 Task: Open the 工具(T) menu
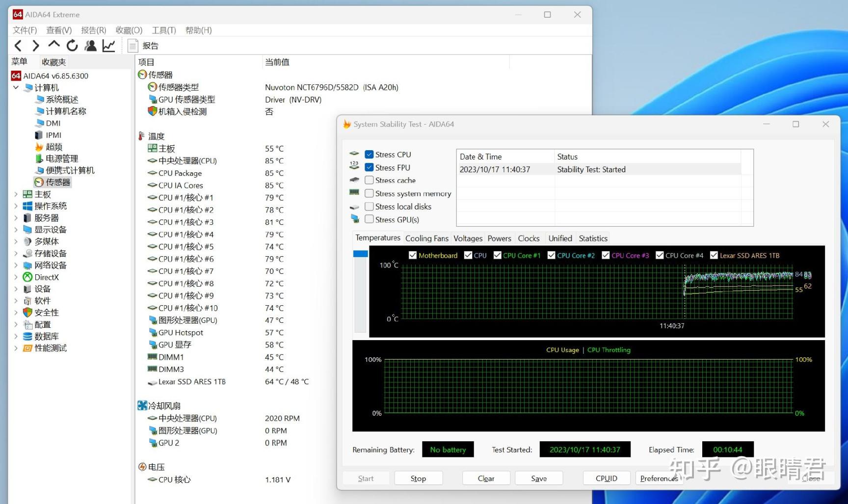[164, 30]
